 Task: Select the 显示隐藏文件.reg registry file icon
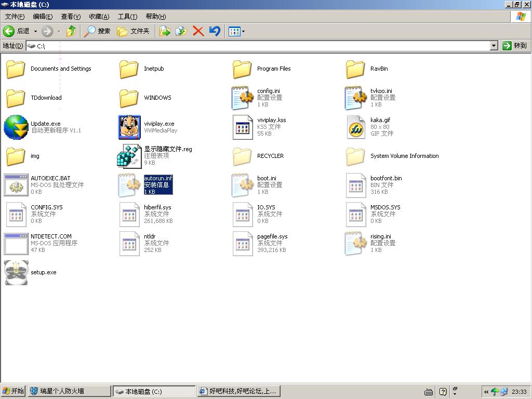[x=129, y=156]
